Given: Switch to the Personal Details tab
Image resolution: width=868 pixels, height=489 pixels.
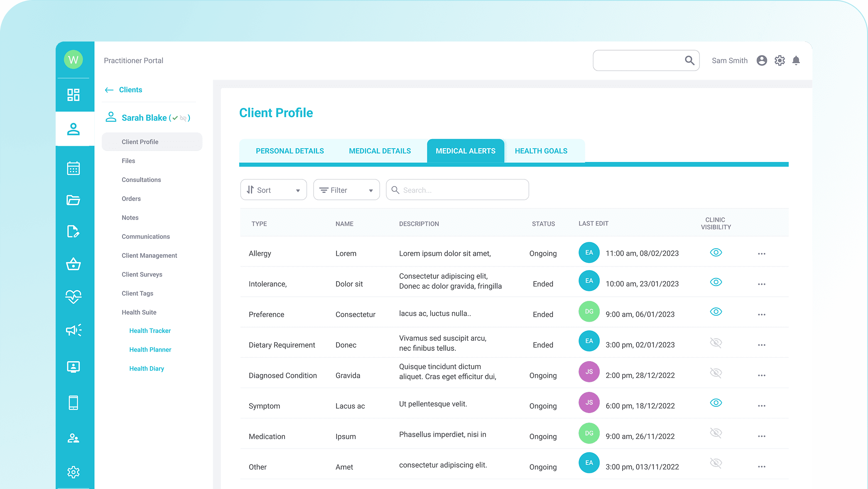Looking at the screenshot, I should pyautogui.click(x=289, y=151).
